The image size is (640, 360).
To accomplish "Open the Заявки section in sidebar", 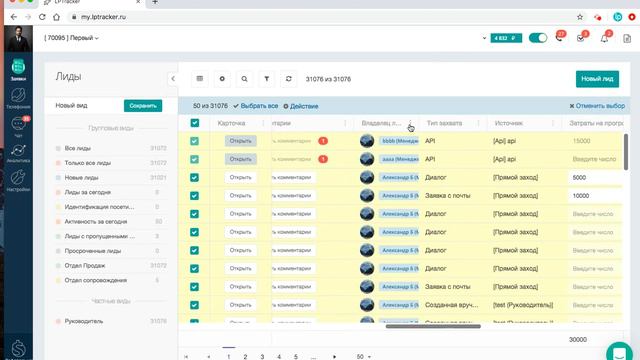I will (18, 69).
